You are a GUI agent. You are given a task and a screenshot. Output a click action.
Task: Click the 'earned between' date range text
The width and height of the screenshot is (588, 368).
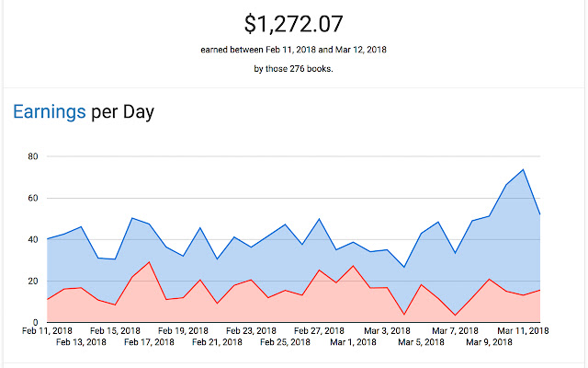(294, 51)
